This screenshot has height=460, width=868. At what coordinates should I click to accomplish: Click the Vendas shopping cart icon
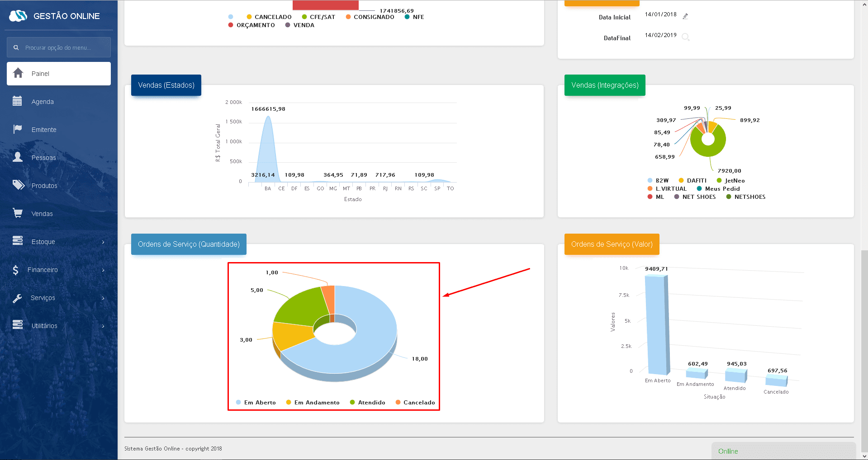[x=18, y=213]
